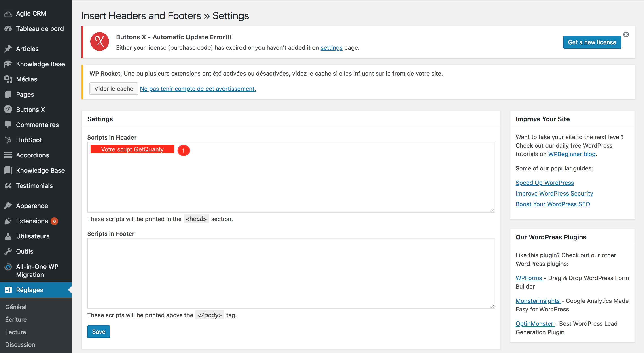Click the book Knowledge Base icon
The width and height of the screenshot is (644, 353).
[x=8, y=170]
